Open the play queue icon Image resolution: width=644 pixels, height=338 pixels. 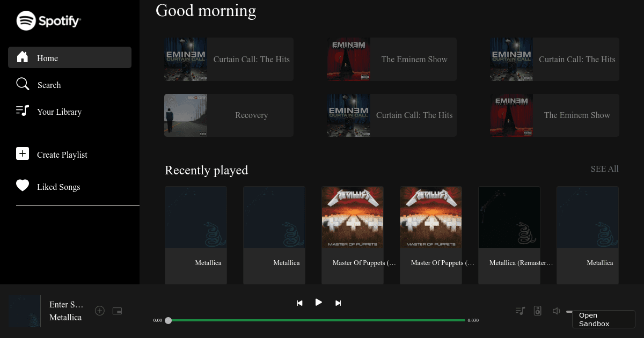pos(519,311)
